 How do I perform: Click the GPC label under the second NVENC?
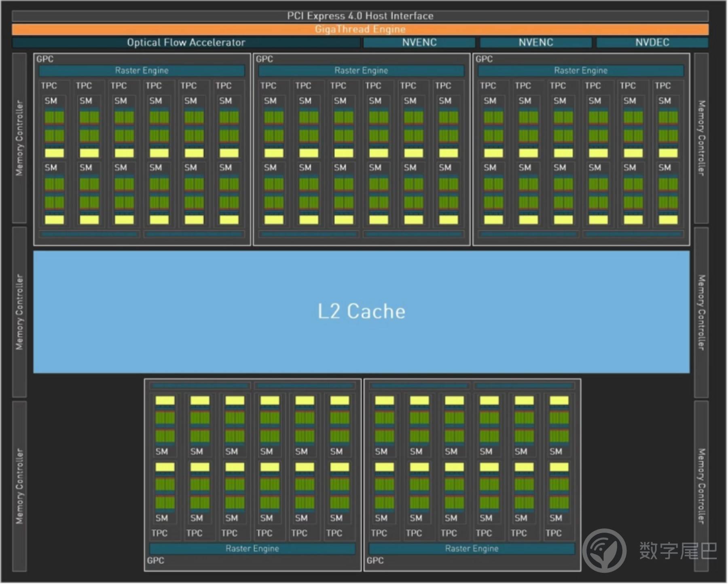(484, 59)
